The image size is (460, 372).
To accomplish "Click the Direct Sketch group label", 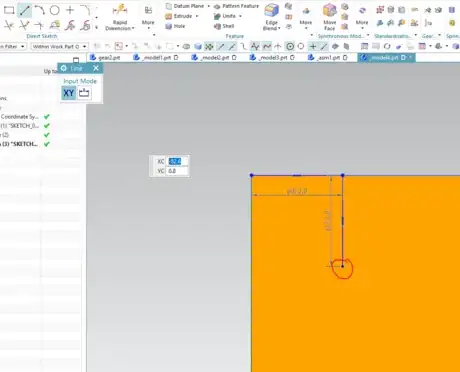I will tap(42, 36).
